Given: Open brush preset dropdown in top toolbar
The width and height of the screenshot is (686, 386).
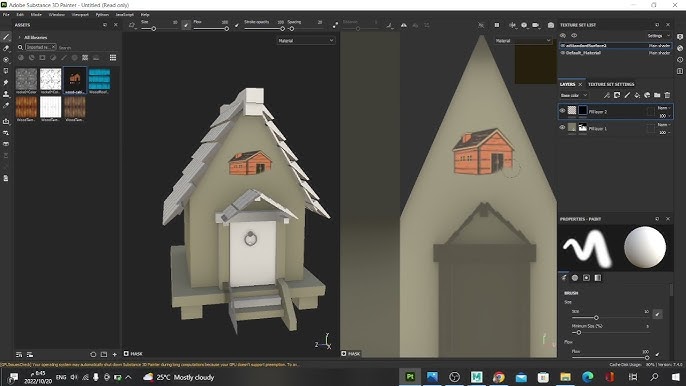Looking at the screenshot, I should pyautogui.click(x=132, y=25).
